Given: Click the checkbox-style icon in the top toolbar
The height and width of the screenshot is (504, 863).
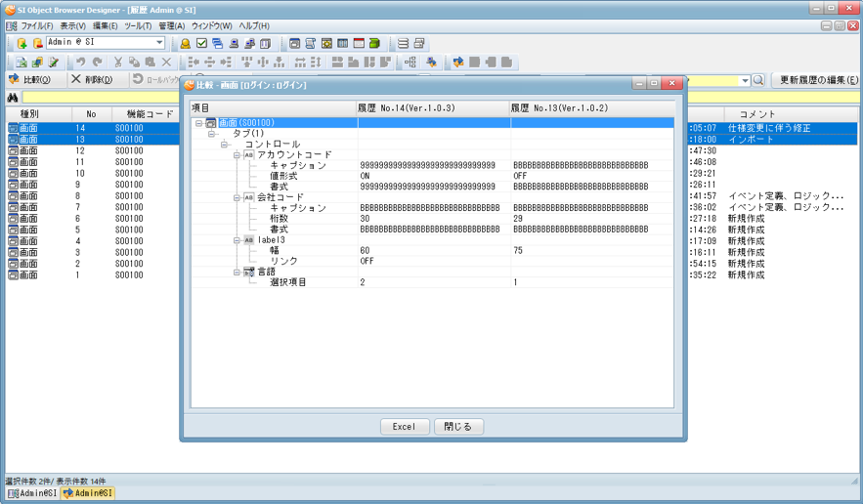Looking at the screenshot, I should coord(201,44).
